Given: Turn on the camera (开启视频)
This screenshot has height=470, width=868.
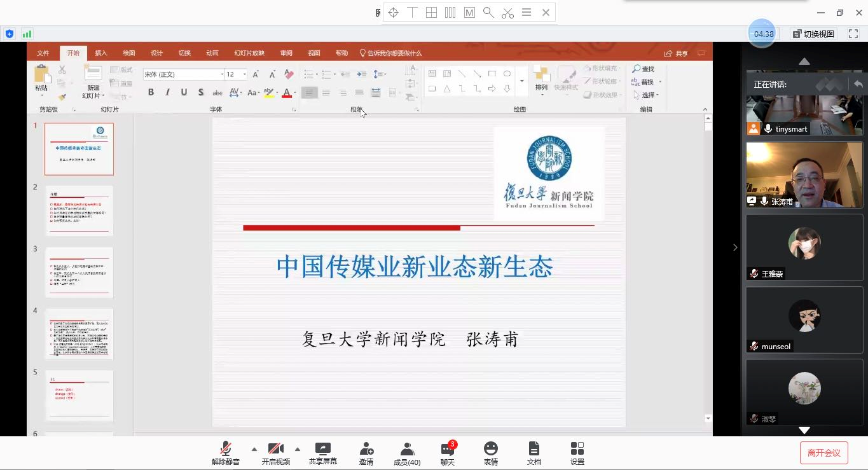Looking at the screenshot, I should (x=276, y=453).
